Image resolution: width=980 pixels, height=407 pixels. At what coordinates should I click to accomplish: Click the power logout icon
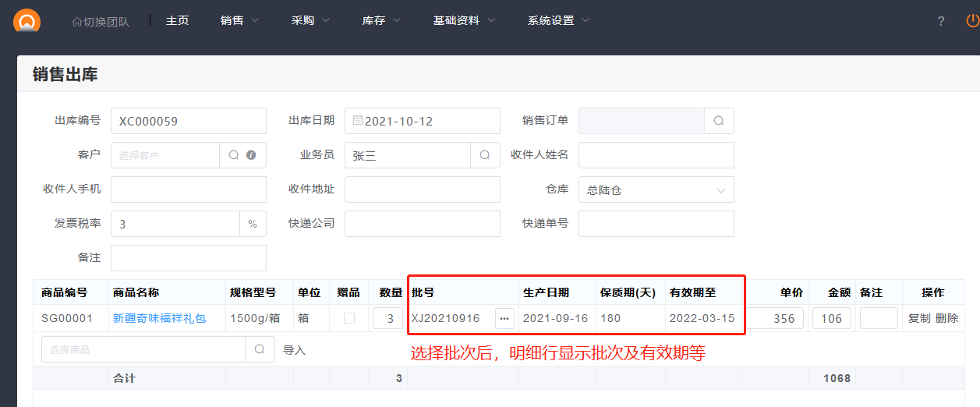[x=971, y=21]
